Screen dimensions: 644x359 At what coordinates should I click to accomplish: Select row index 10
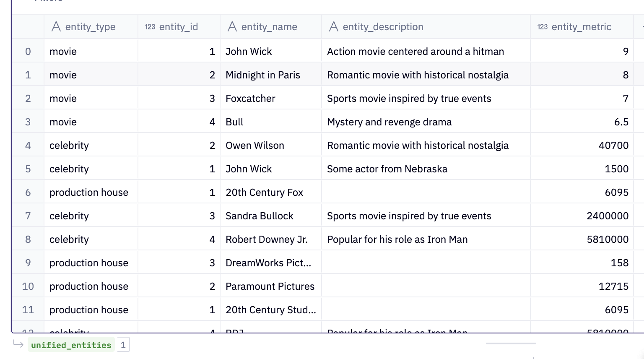tap(28, 286)
